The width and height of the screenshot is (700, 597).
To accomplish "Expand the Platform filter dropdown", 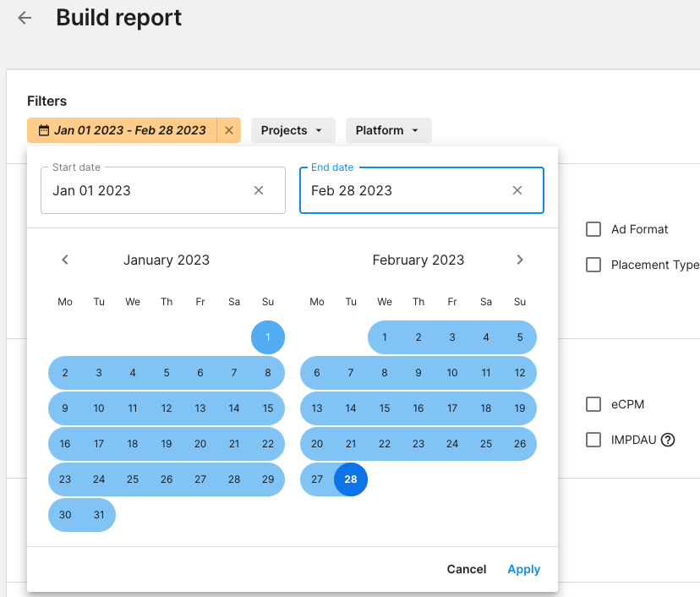I will (x=388, y=130).
